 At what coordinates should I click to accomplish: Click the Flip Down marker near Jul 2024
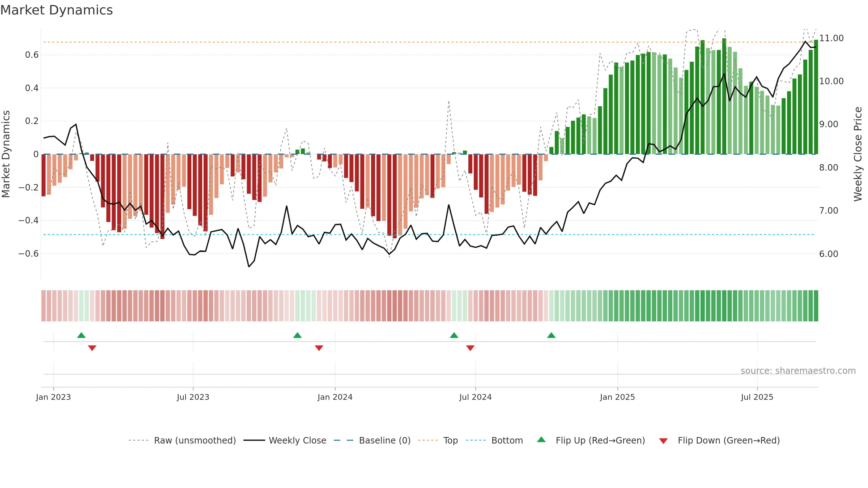[470, 348]
